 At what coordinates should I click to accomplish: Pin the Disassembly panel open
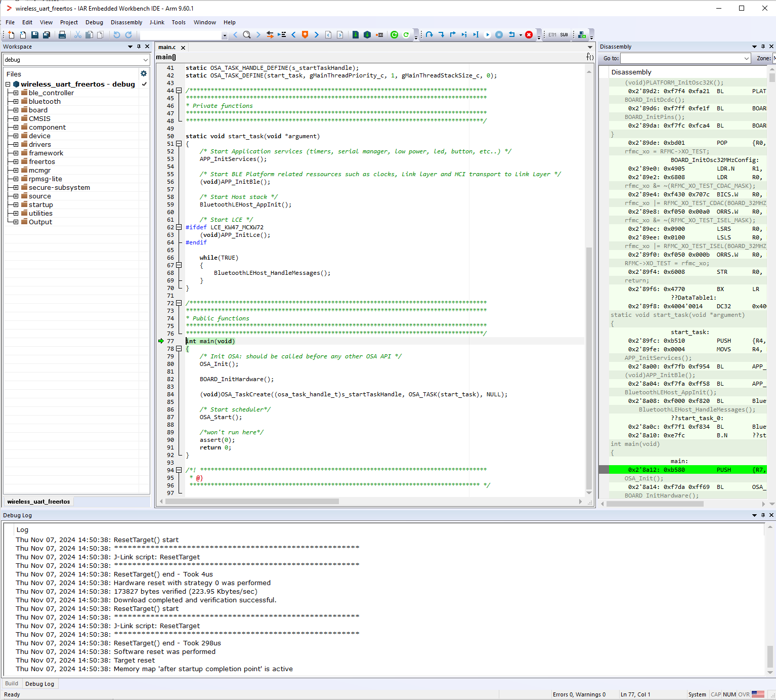(762, 47)
